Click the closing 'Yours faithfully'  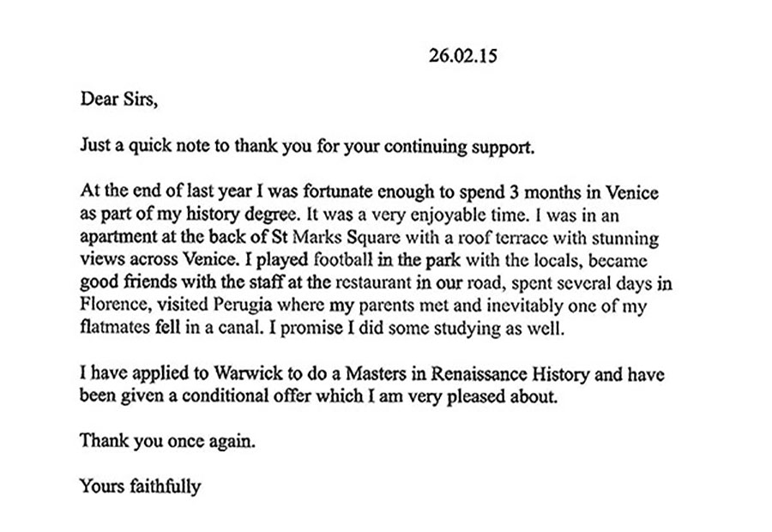coord(141,487)
